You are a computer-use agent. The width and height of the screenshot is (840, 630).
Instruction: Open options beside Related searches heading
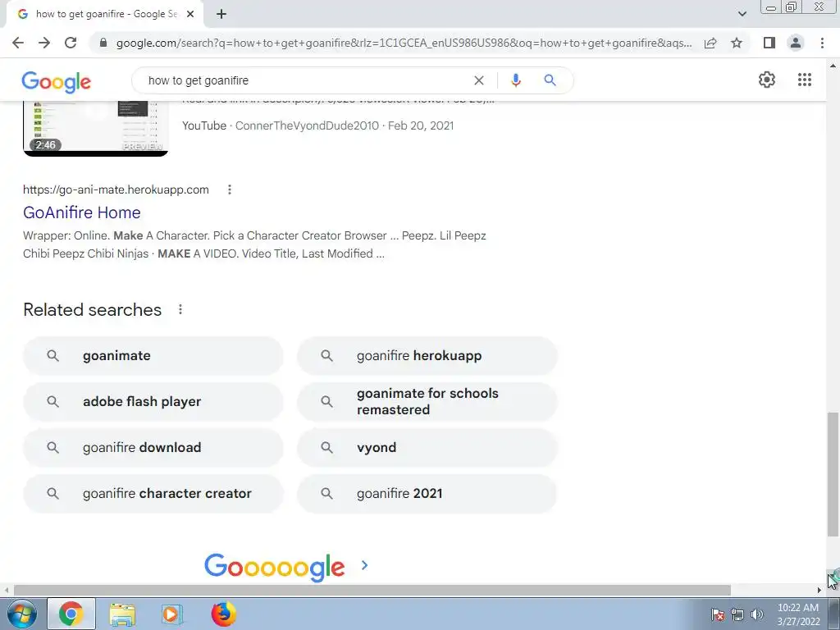coord(180,309)
